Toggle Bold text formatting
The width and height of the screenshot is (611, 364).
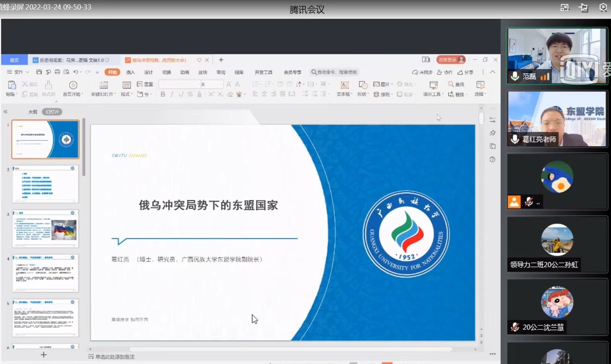163,94
